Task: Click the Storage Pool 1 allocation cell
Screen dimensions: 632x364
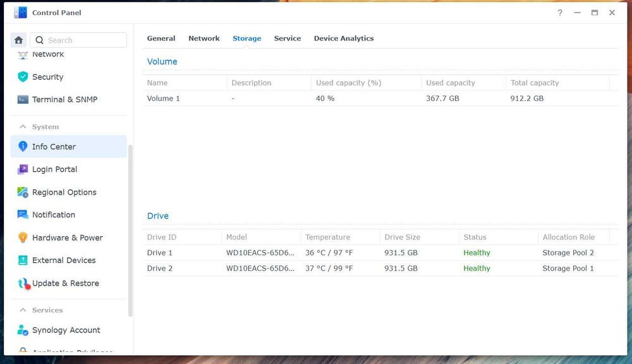Action: coord(568,269)
